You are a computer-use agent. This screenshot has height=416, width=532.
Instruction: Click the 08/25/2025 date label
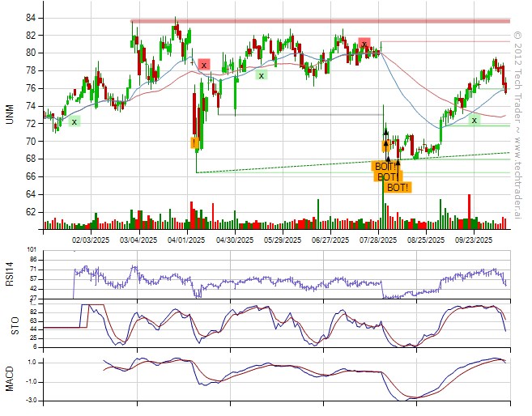point(426,240)
